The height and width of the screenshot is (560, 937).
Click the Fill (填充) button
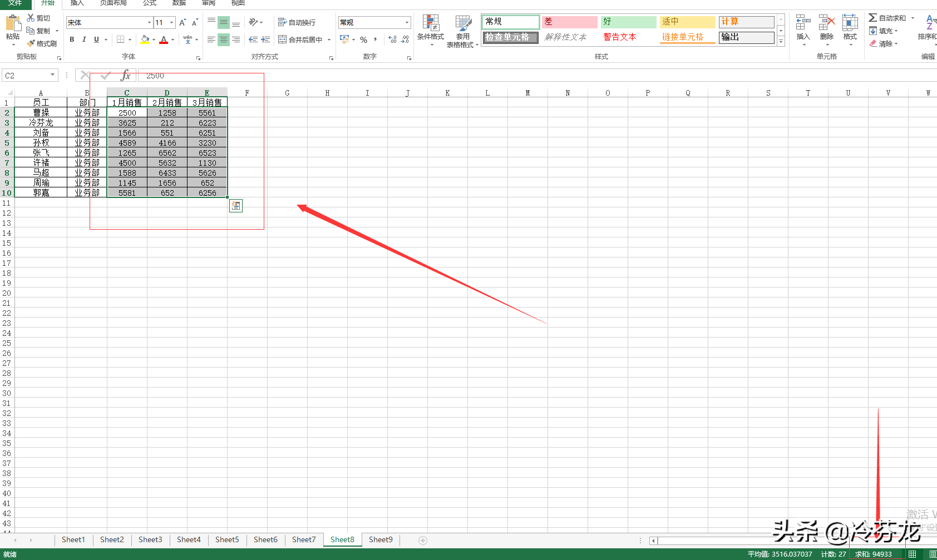tap(884, 31)
